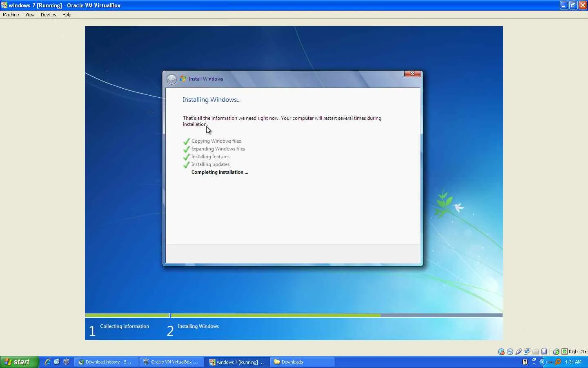
Task: Close the VirtualBox VM window
Action: coord(583,5)
